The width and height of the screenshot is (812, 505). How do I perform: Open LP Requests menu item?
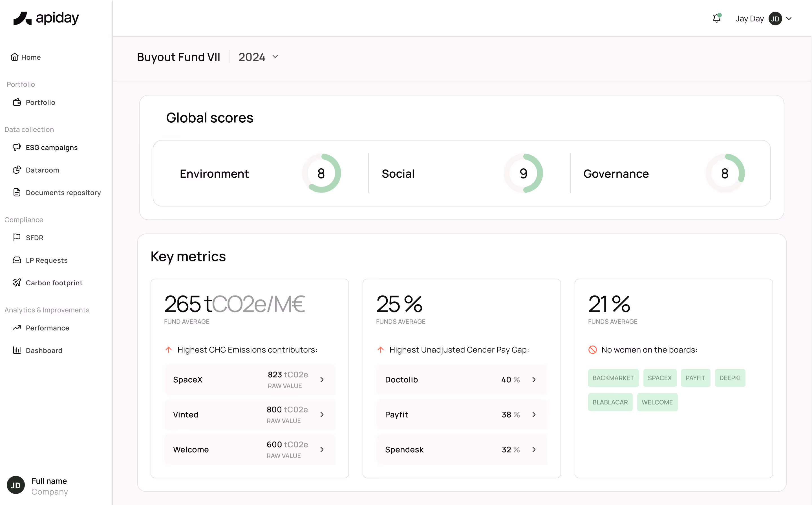47,260
